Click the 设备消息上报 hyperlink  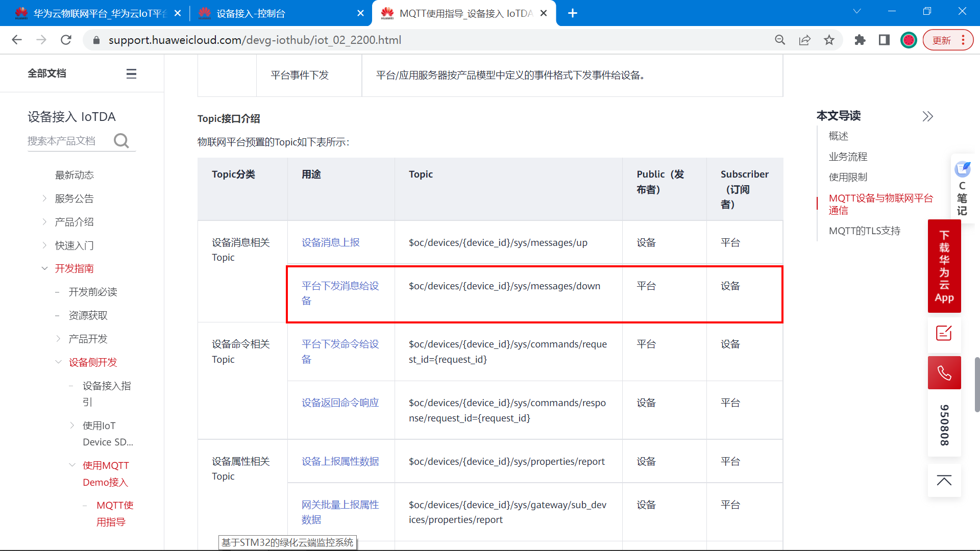point(330,242)
